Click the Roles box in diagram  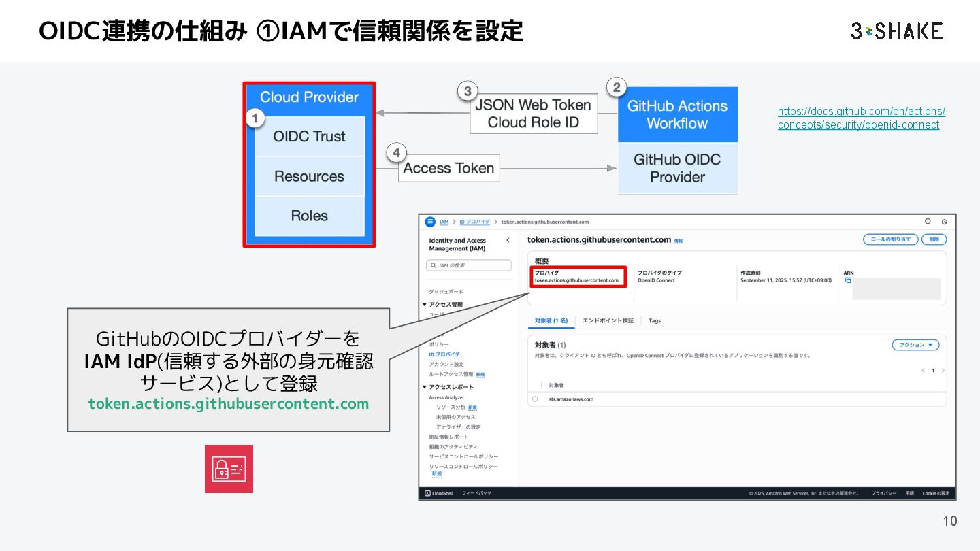[x=310, y=216]
